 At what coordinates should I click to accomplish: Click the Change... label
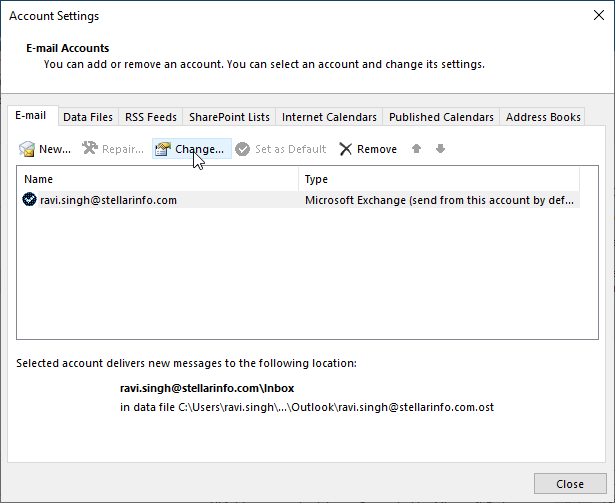(x=199, y=149)
